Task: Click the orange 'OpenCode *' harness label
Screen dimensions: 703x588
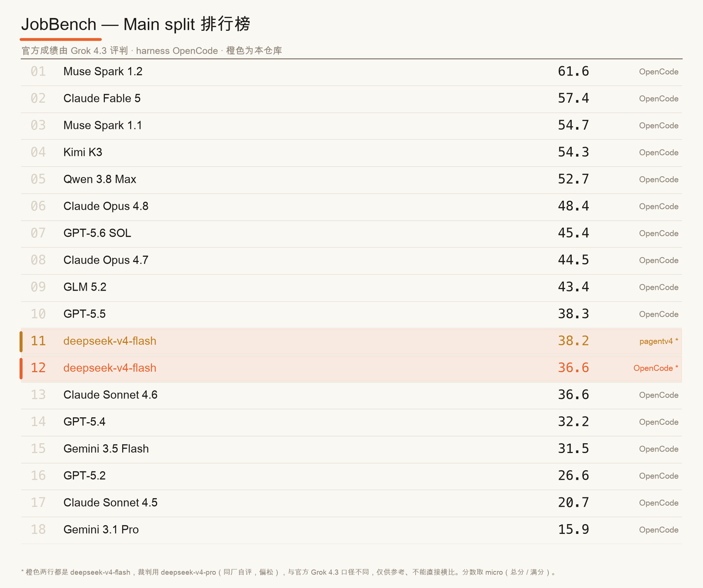Action: click(656, 368)
